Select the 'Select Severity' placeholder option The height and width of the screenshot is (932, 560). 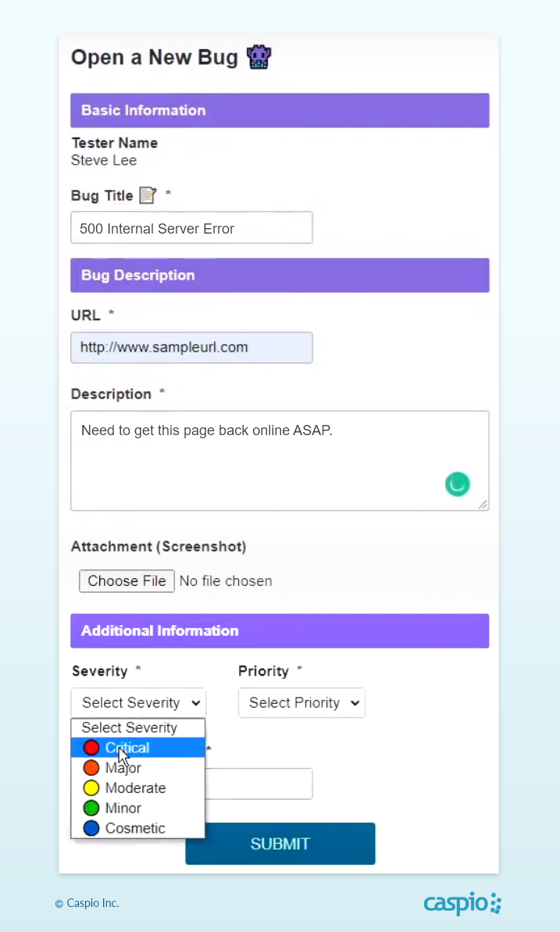(130, 727)
